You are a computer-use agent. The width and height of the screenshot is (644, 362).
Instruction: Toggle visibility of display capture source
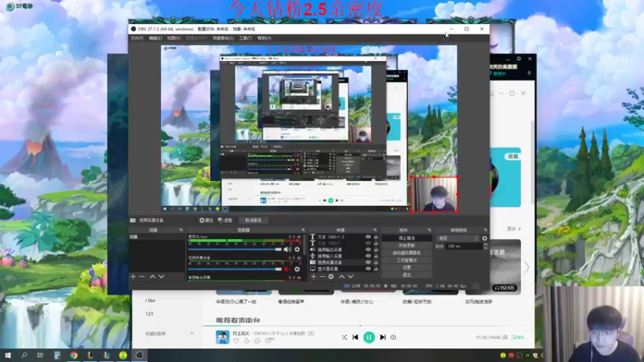pos(369,269)
